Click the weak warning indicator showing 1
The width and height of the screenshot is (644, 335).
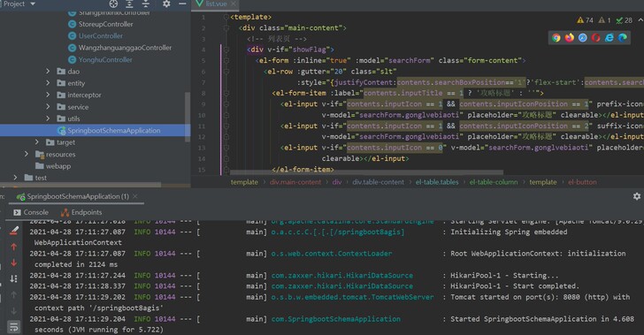tap(604, 20)
